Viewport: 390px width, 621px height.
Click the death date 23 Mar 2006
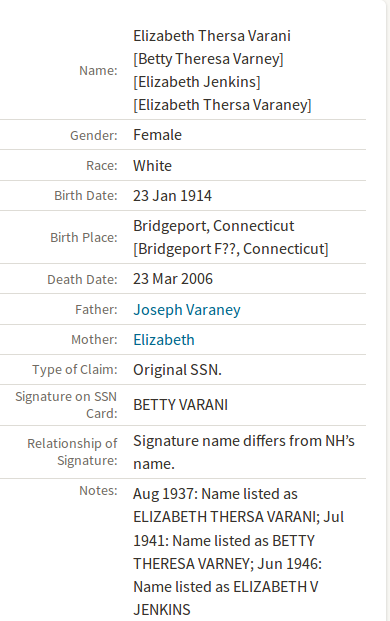point(173,279)
